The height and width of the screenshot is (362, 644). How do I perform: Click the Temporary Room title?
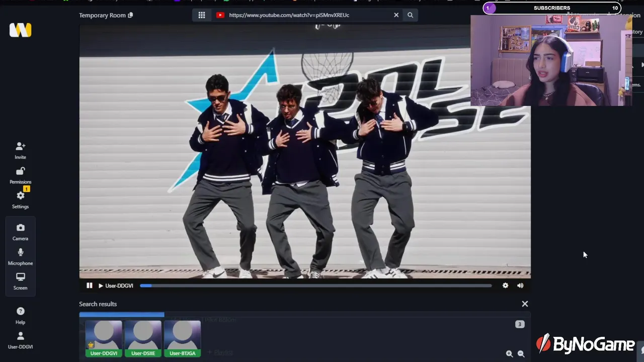click(102, 15)
